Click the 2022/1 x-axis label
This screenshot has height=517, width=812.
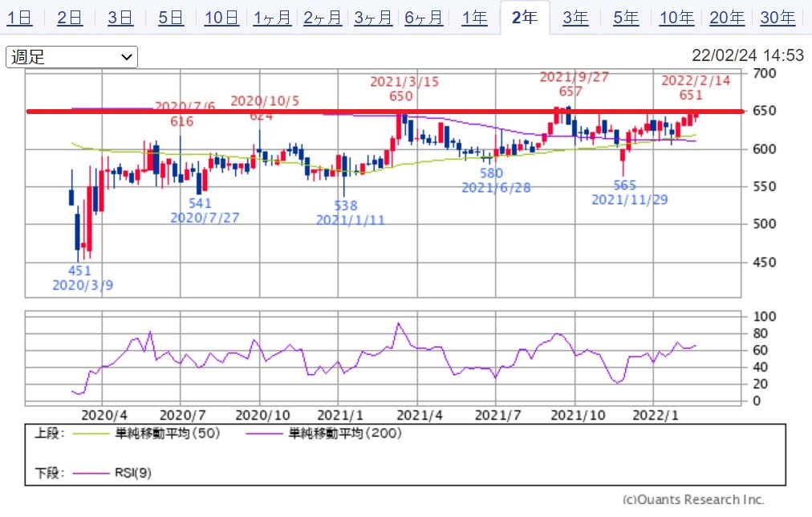pyautogui.click(x=656, y=415)
